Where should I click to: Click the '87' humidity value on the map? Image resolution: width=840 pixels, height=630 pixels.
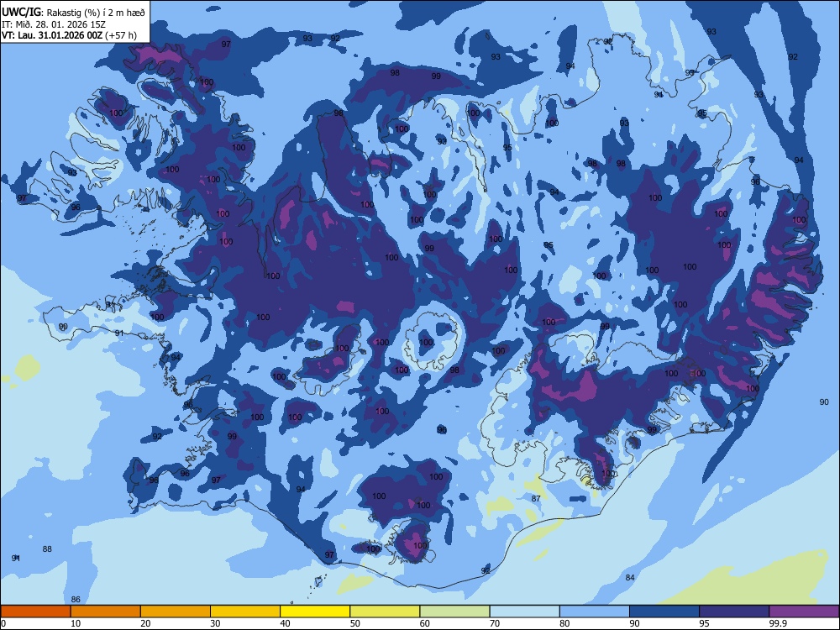[x=536, y=498]
